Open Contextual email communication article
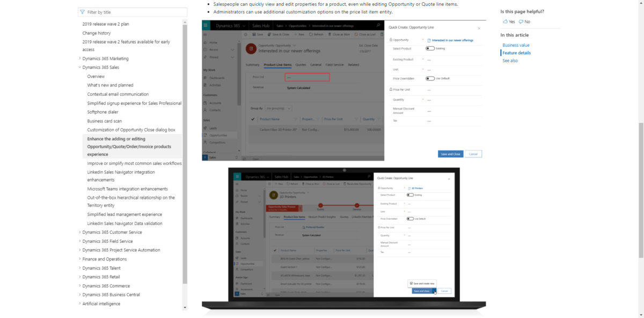The image size is (644, 318). tap(118, 94)
